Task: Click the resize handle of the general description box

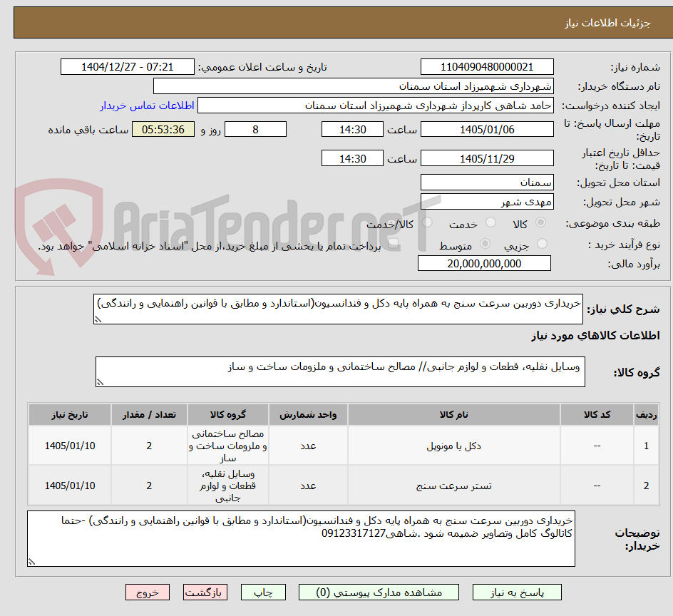Action: pos(98,319)
